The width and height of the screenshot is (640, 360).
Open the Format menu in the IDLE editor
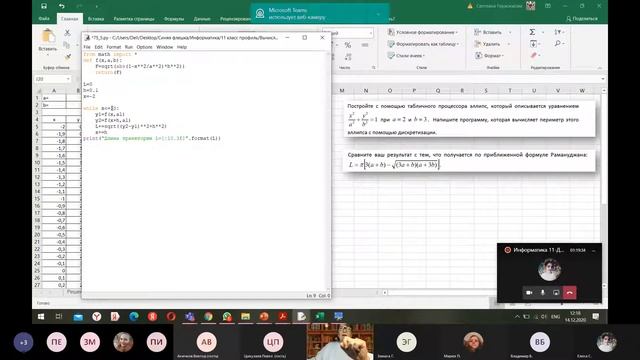[x=114, y=47]
